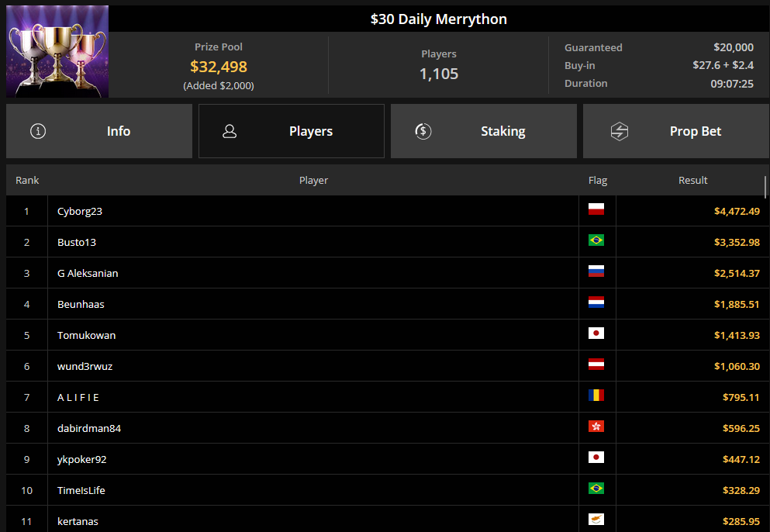The width and height of the screenshot is (770, 532).
Task: Select player G Aleksanian row
Action: coord(88,273)
